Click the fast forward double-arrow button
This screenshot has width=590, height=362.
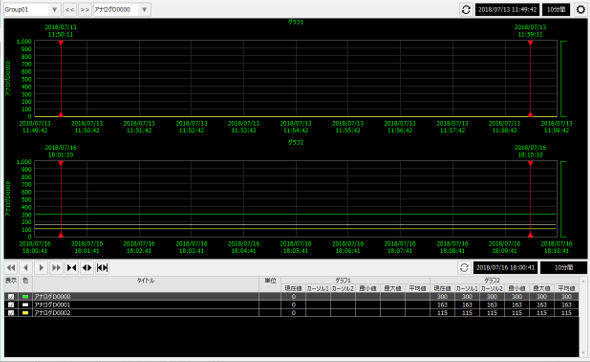tap(56, 268)
